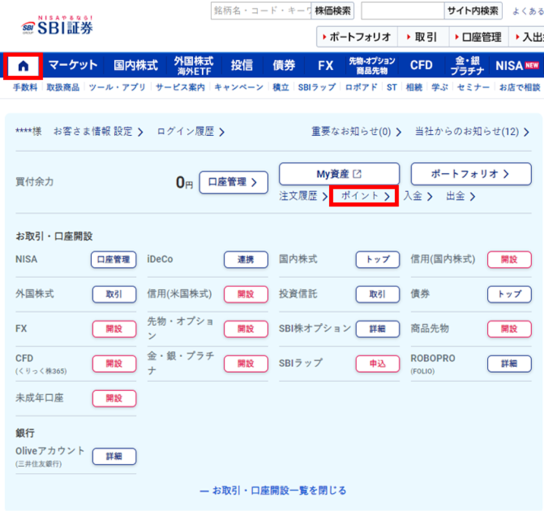This screenshot has height=511, width=544.
Task: Open 取引 in top utility bar
Action: tap(423, 37)
